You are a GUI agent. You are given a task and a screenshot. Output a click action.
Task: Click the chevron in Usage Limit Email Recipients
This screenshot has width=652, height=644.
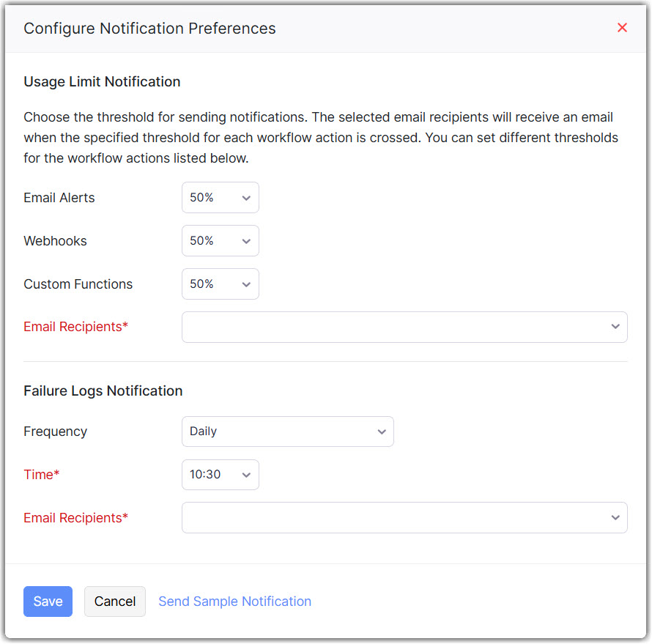point(615,327)
